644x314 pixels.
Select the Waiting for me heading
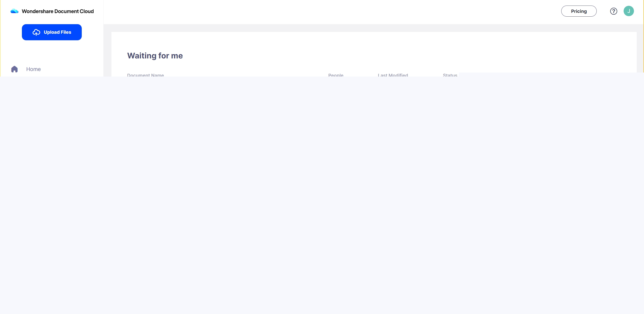pyautogui.click(x=155, y=56)
